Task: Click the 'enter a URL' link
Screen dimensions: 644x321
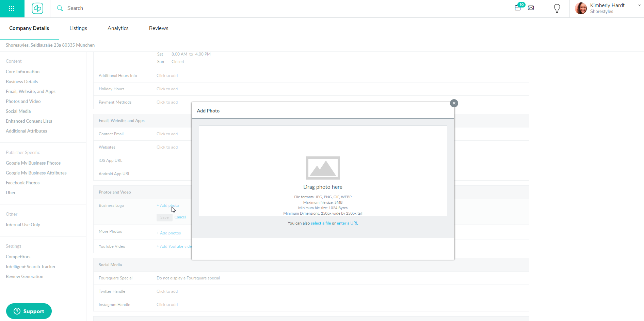Action: 347,223
